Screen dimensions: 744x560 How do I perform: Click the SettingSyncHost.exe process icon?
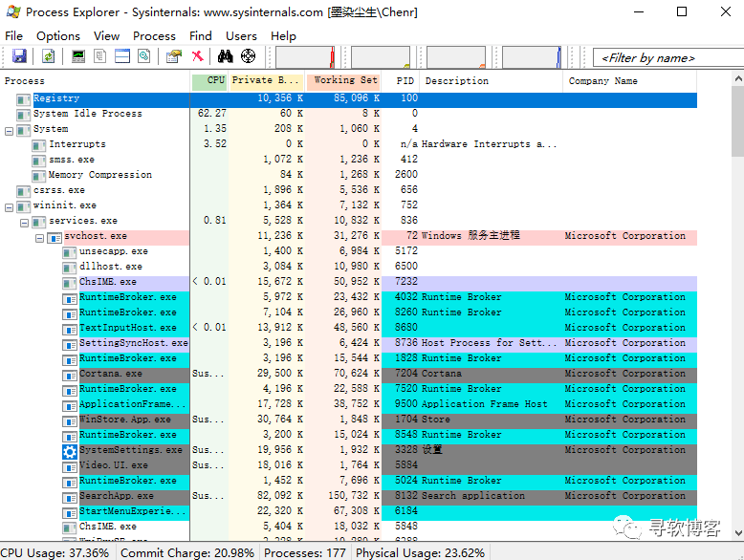pyautogui.click(x=70, y=345)
